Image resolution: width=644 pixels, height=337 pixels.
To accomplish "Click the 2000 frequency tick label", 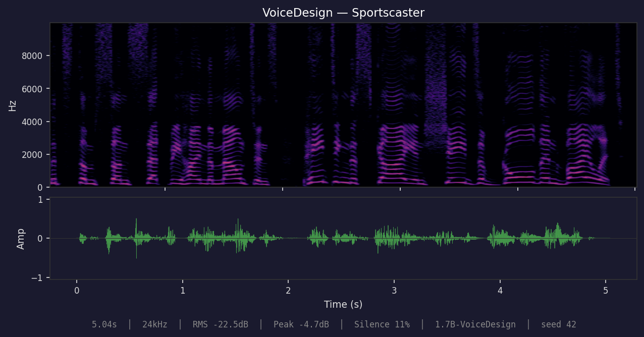I will pyautogui.click(x=32, y=154).
